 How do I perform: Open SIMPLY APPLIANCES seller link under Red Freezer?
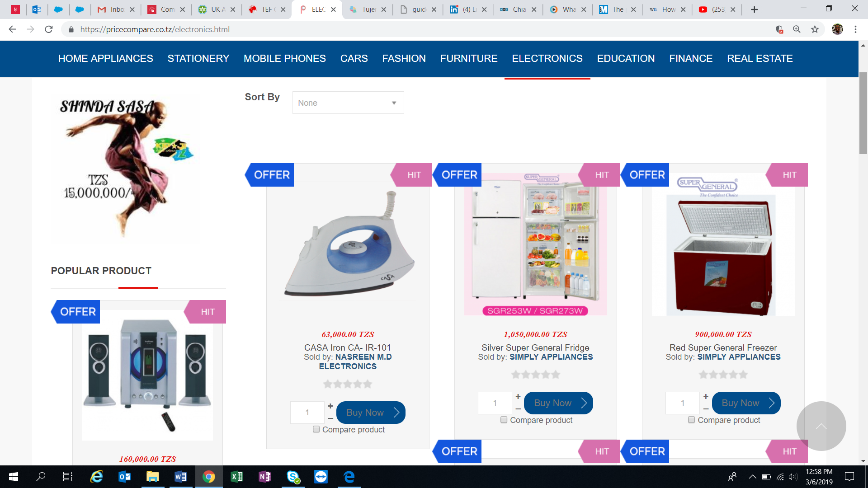pyautogui.click(x=739, y=357)
